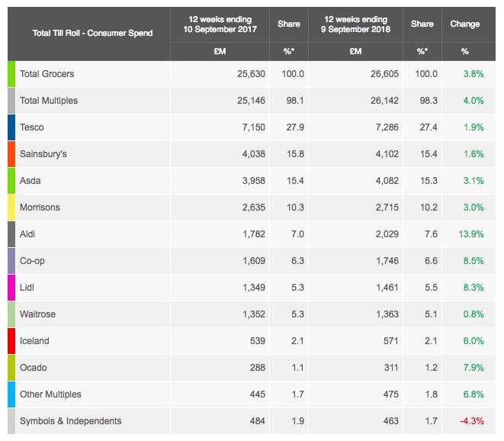The image size is (504, 441).
Task: Click Total Grocers 25,630 value
Action: click(251, 74)
